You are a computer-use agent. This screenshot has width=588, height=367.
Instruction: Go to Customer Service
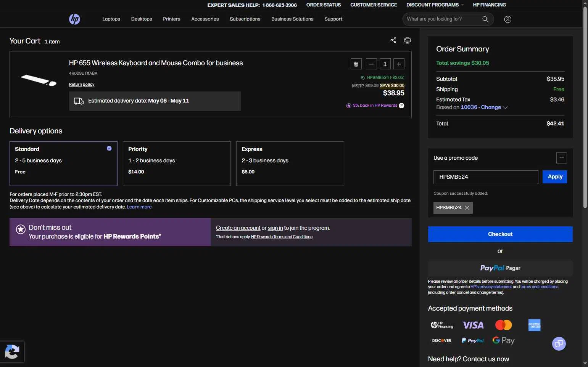click(374, 5)
